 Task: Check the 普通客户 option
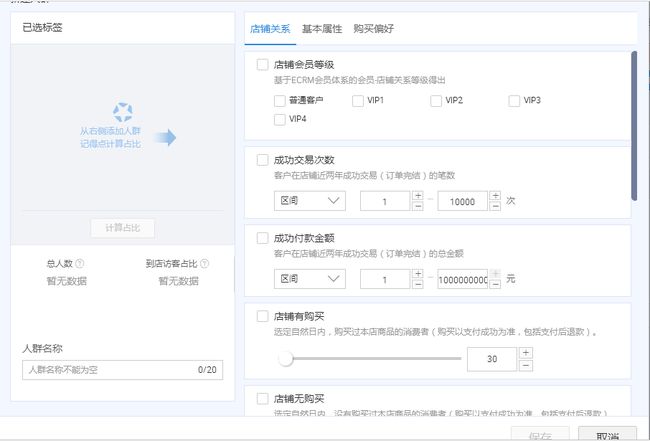point(279,101)
